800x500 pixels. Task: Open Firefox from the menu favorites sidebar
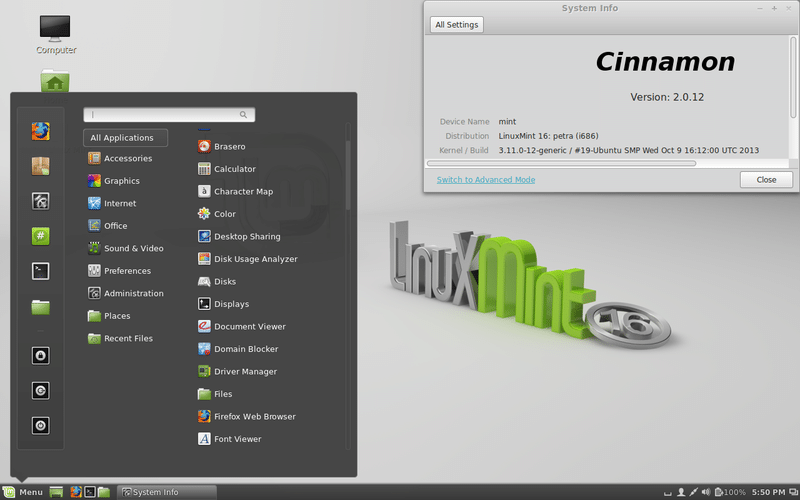pyautogui.click(x=40, y=131)
